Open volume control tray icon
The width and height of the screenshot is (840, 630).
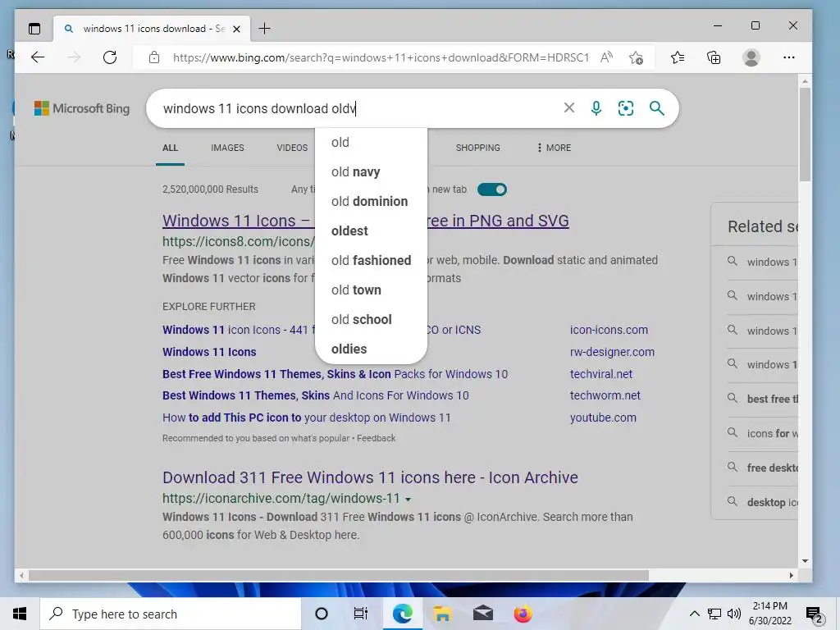pos(734,614)
